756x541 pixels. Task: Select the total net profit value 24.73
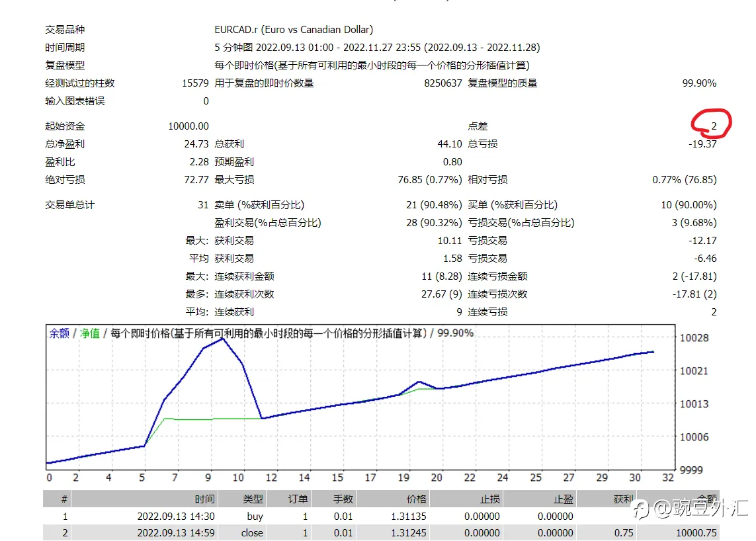[x=196, y=144]
